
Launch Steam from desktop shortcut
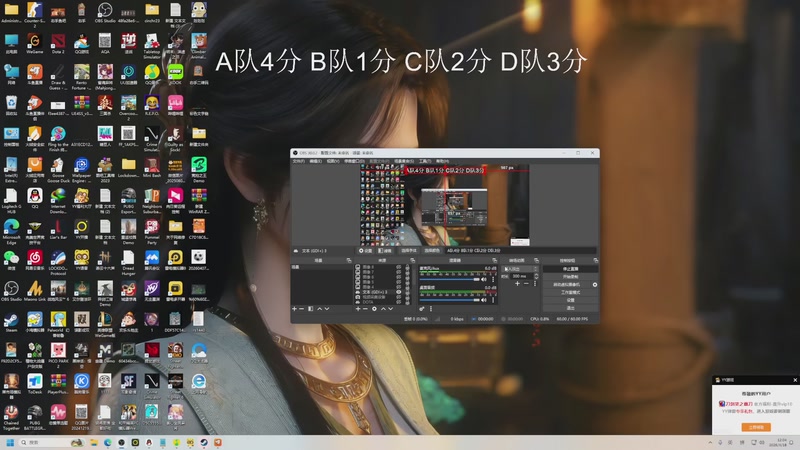click(11, 323)
